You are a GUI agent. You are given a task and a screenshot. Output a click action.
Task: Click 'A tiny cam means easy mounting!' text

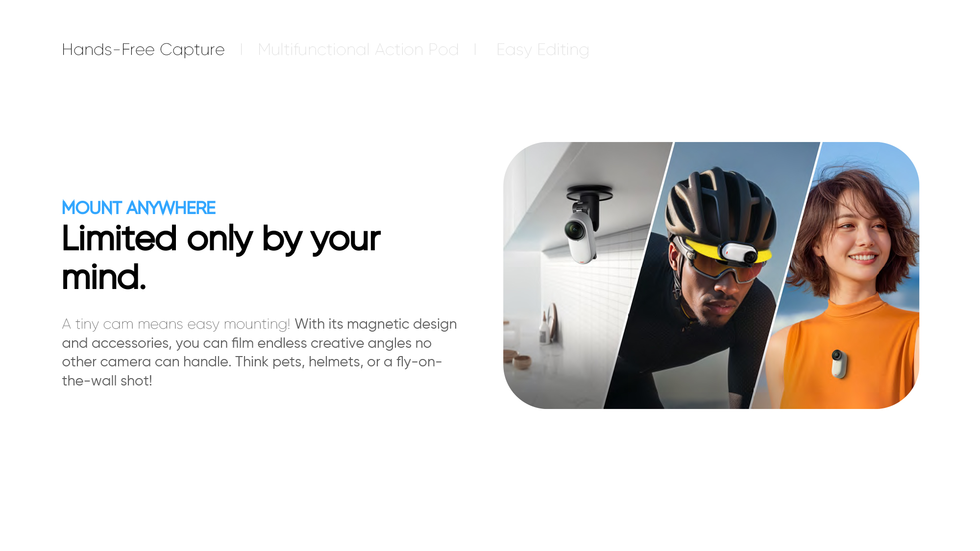click(176, 324)
